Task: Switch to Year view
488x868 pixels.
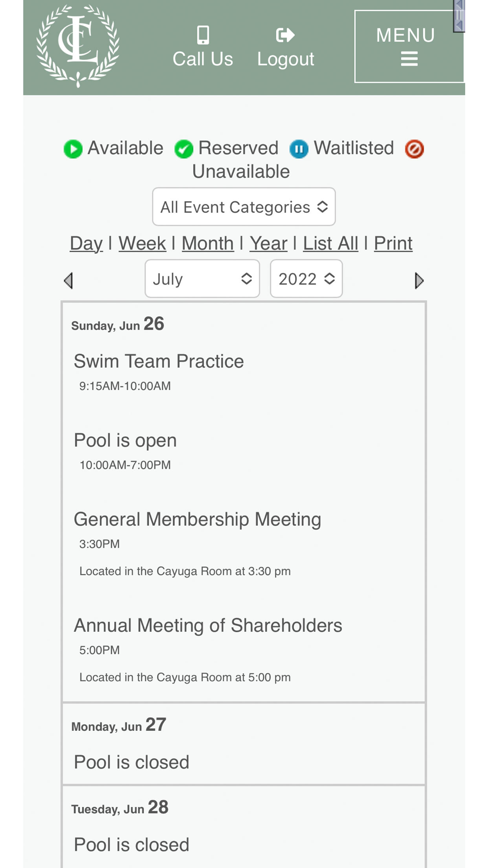Action: 268,243
